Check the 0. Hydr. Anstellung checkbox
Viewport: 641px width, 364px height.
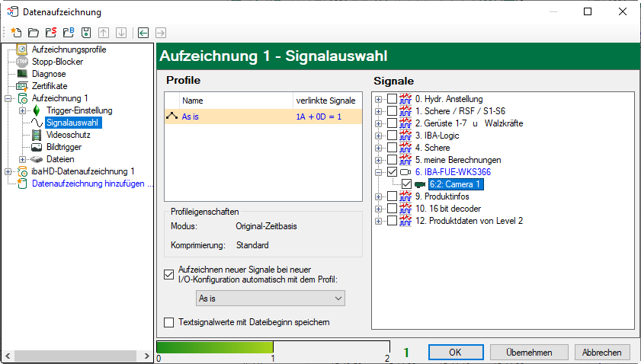392,99
